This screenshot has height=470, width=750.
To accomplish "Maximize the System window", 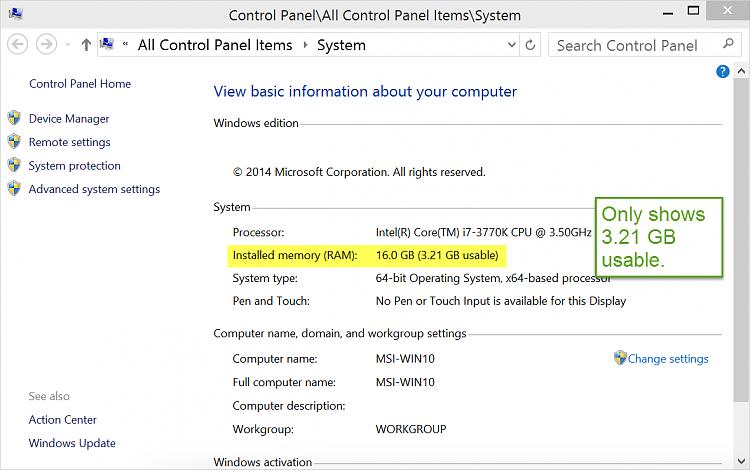I will tap(693, 11).
